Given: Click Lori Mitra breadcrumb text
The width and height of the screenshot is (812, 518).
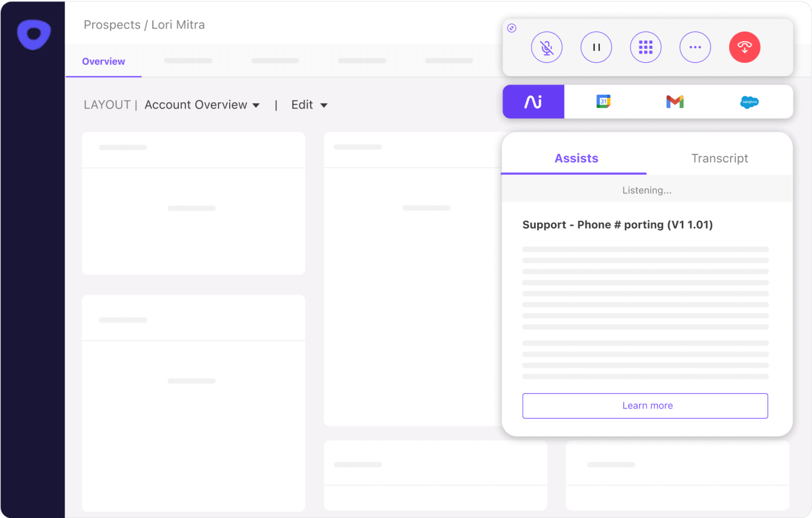Looking at the screenshot, I should (178, 25).
